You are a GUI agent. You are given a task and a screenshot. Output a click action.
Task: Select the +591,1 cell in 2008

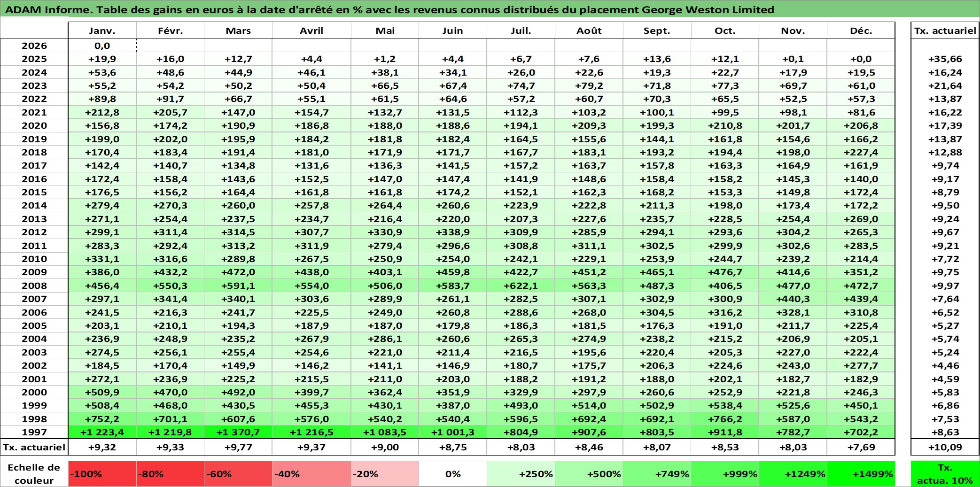click(x=238, y=286)
